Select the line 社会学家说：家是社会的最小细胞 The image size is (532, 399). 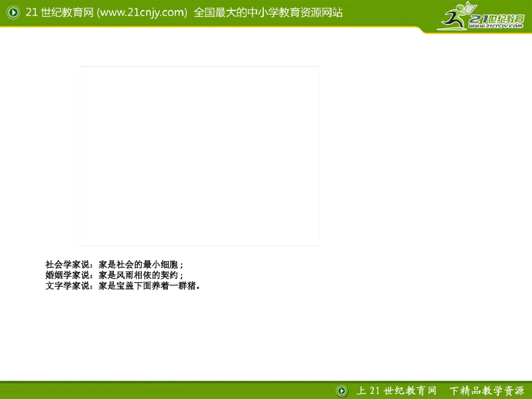114,264
